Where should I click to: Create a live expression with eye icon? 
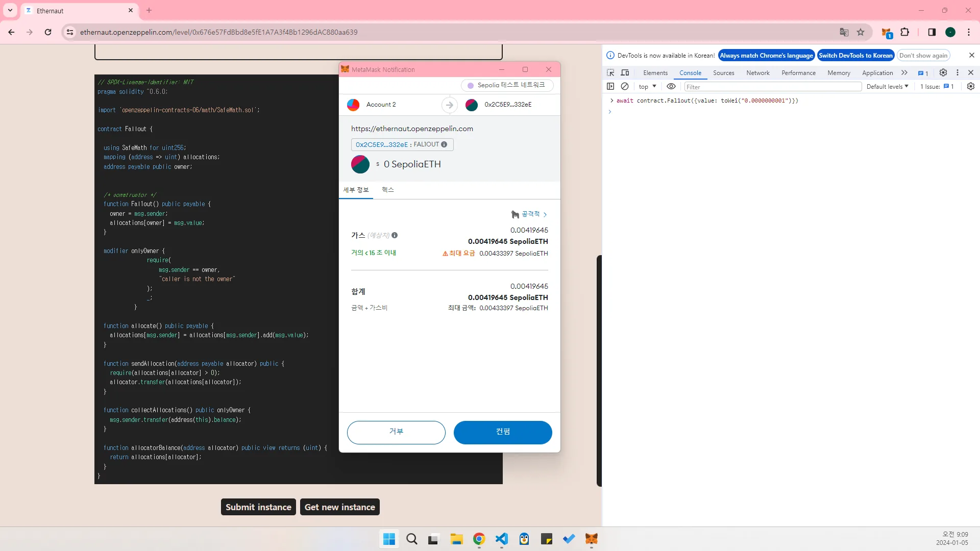[x=671, y=86]
